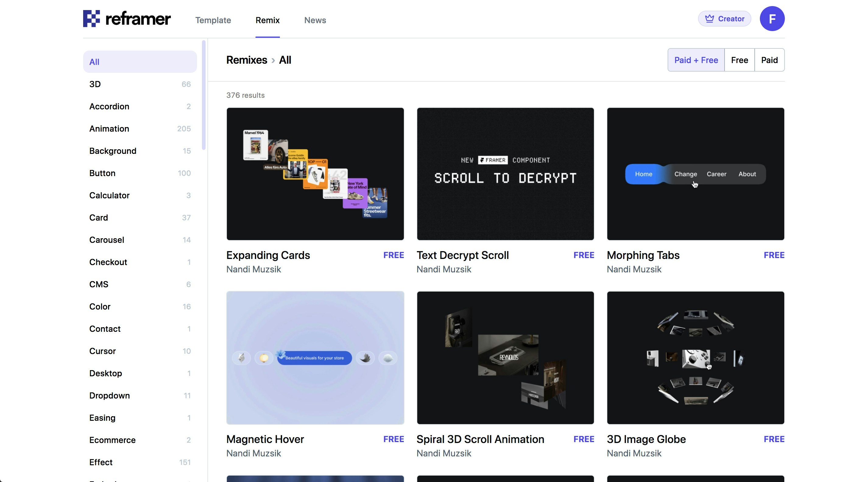Open the Text Decrypt Scroll thumbnail
The image size is (868, 482).
pyautogui.click(x=505, y=174)
